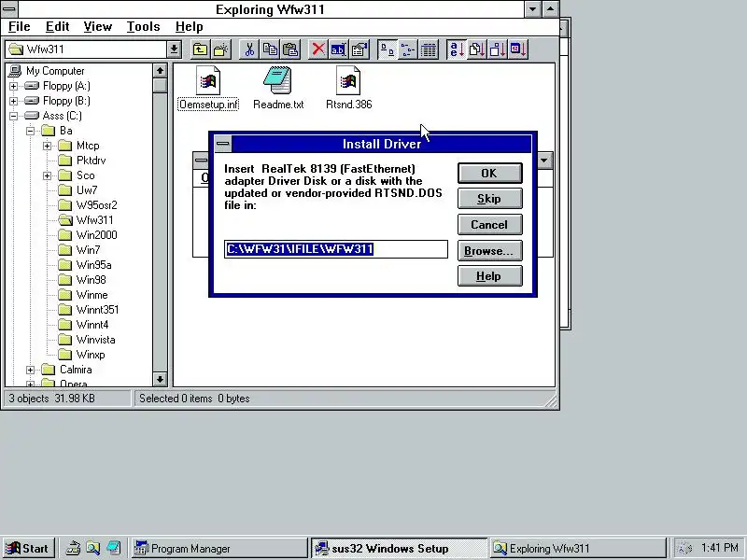Expand the Floppy (A:) tree node

click(x=13, y=86)
